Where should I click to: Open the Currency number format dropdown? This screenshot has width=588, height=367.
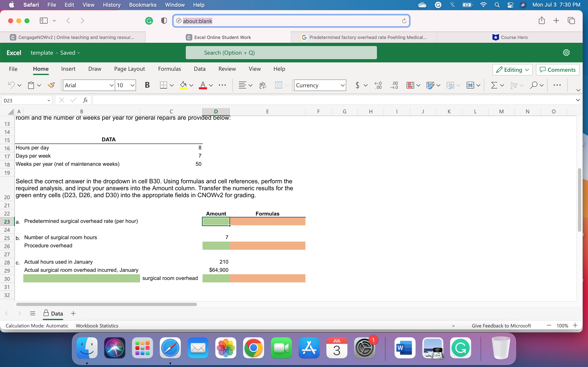[x=342, y=85]
